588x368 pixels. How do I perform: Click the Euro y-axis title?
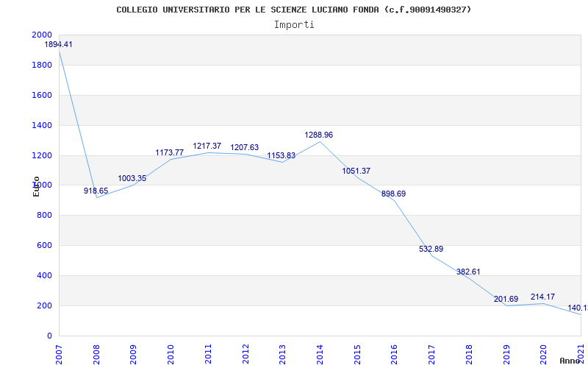click(36, 186)
